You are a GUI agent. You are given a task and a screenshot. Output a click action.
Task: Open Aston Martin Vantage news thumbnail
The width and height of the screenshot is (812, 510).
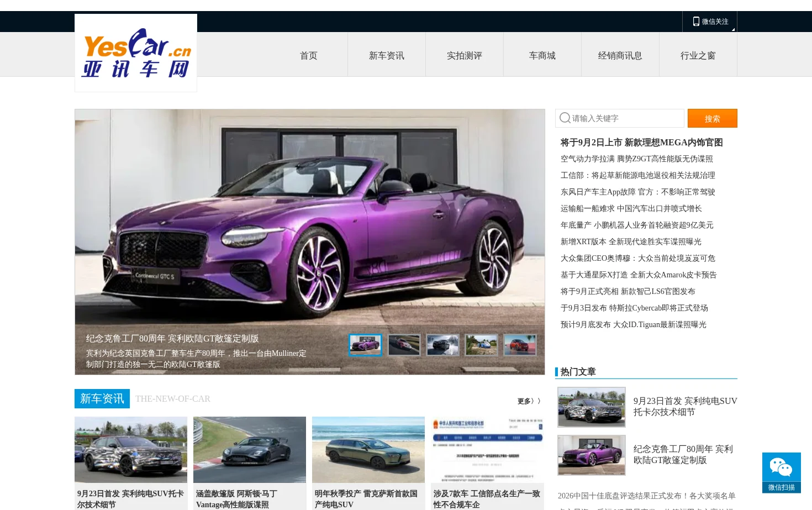pos(250,450)
